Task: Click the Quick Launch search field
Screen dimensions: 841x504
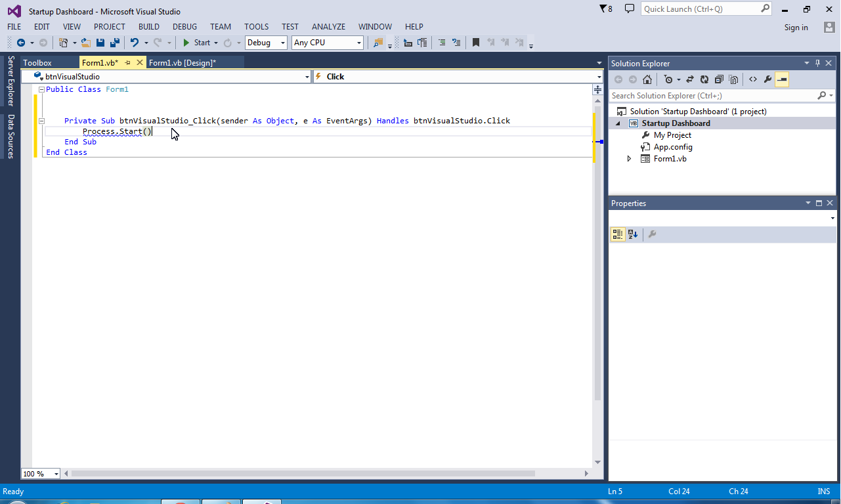Action: [701, 9]
